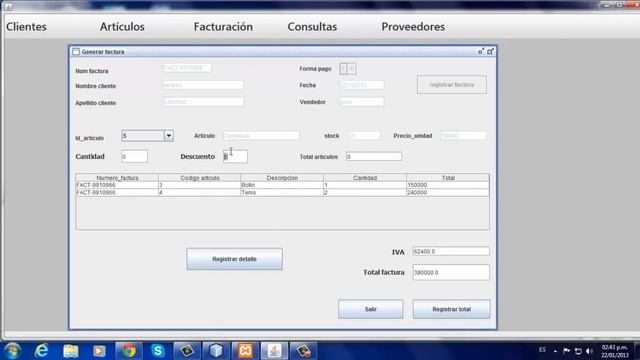Click the ES language indicator
This screenshot has width=640, height=360.
542,350
